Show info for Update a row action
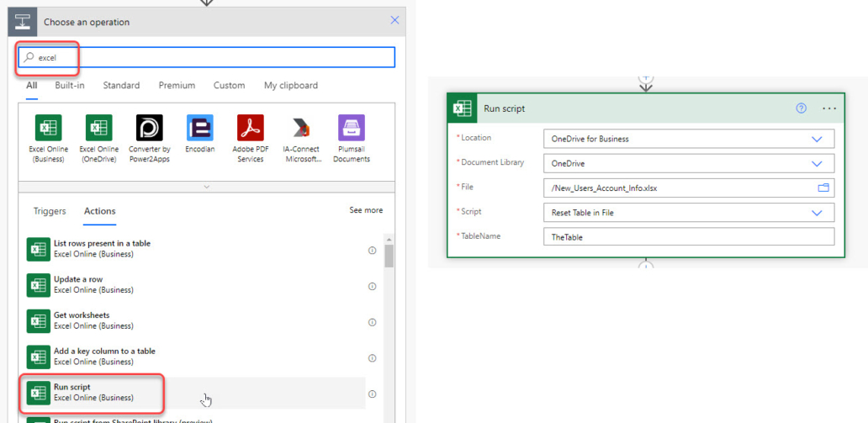The height and width of the screenshot is (423, 868). pyautogui.click(x=372, y=286)
